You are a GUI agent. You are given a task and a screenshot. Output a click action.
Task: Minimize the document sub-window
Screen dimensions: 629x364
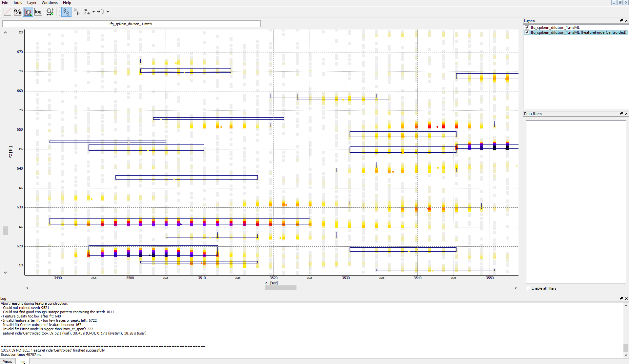(x=614, y=3)
